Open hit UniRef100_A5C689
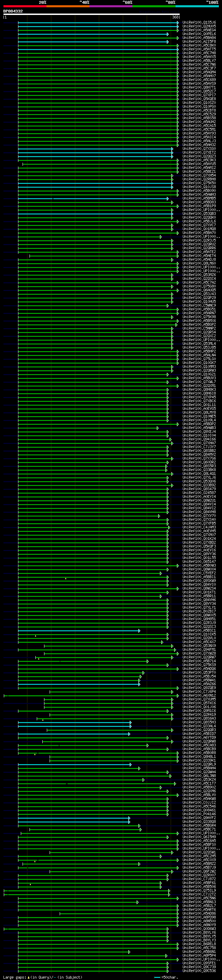This screenshot has height=980, width=222. click(x=199, y=80)
